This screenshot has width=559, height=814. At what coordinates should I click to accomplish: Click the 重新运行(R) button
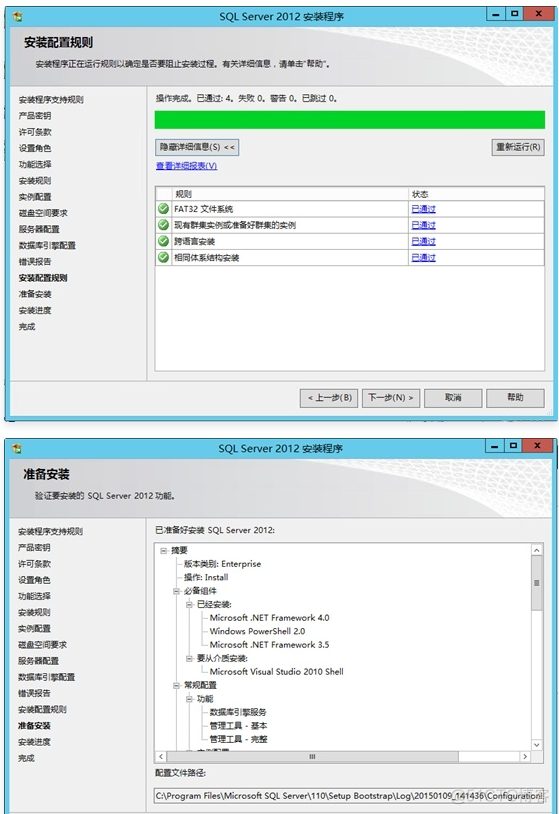518,147
